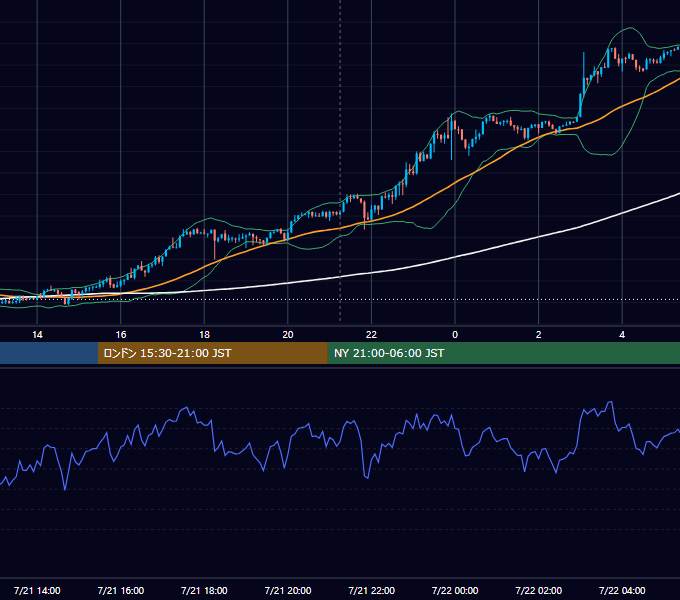
Task: Click the "7/22 04:00" date label
Action: pyautogui.click(x=622, y=590)
